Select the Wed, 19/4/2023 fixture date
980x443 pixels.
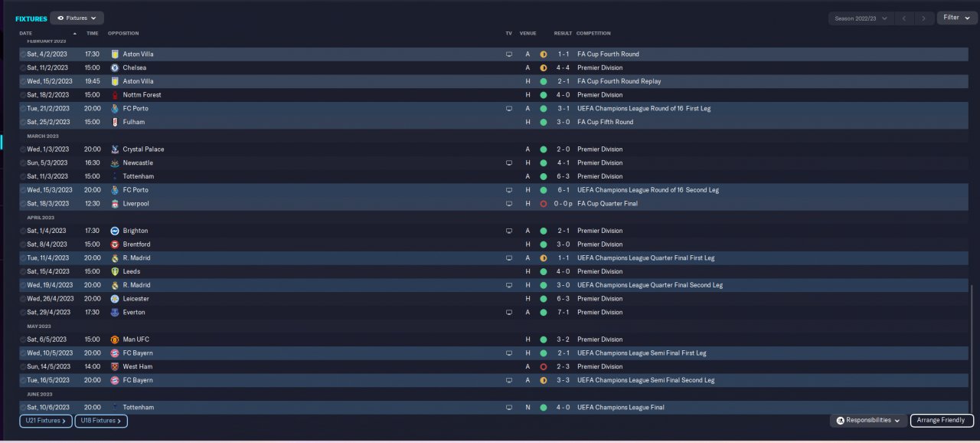click(x=50, y=285)
